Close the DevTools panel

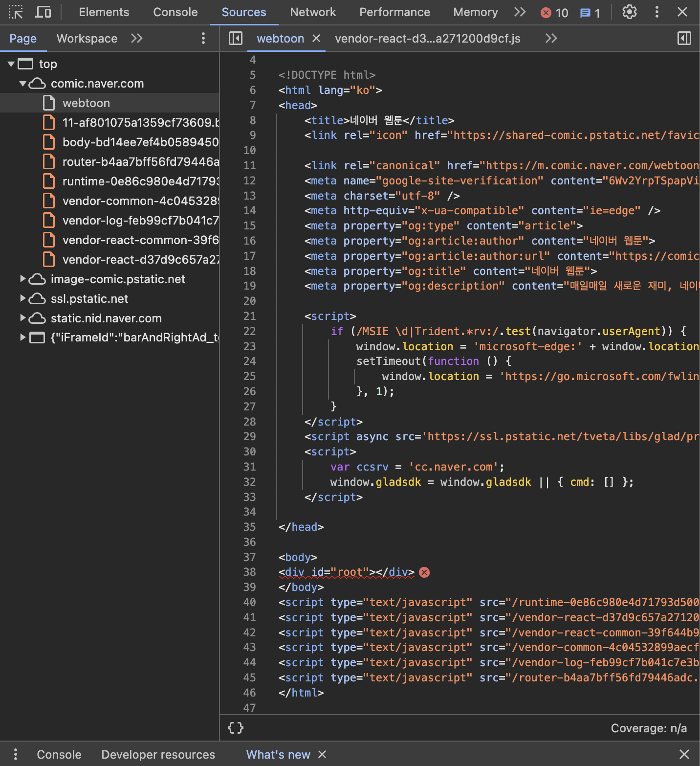point(682,12)
